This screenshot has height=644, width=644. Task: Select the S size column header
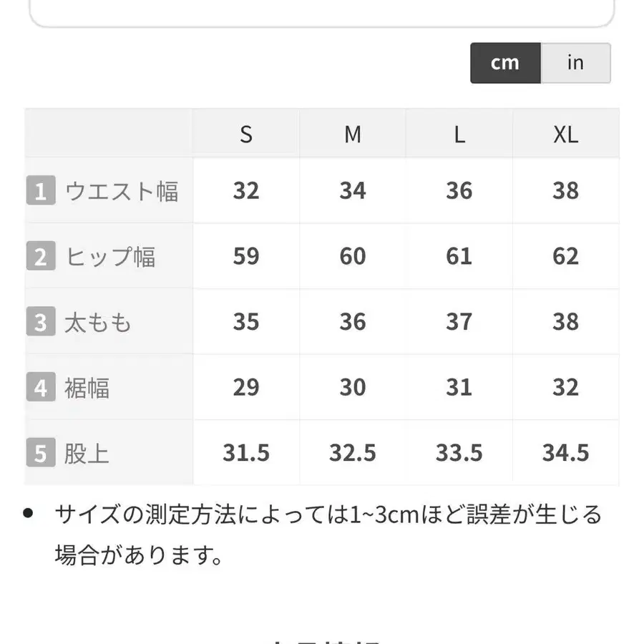(x=245, y=134)
